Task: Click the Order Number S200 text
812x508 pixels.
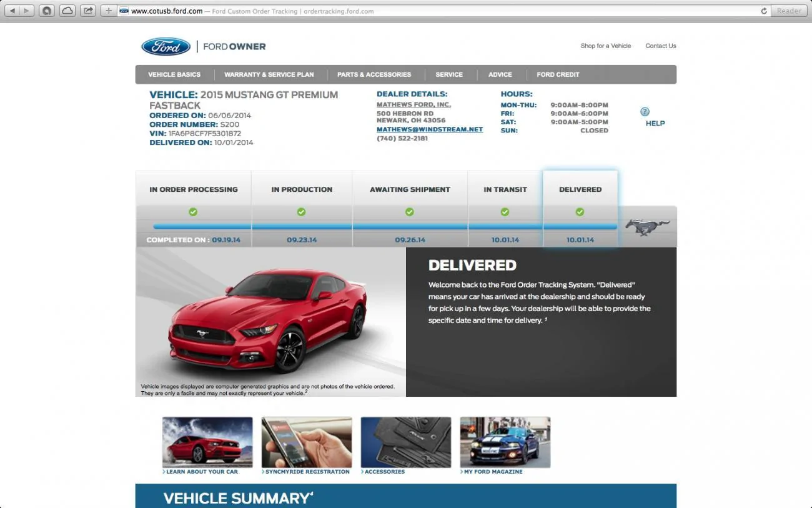Action: (194, 124)
